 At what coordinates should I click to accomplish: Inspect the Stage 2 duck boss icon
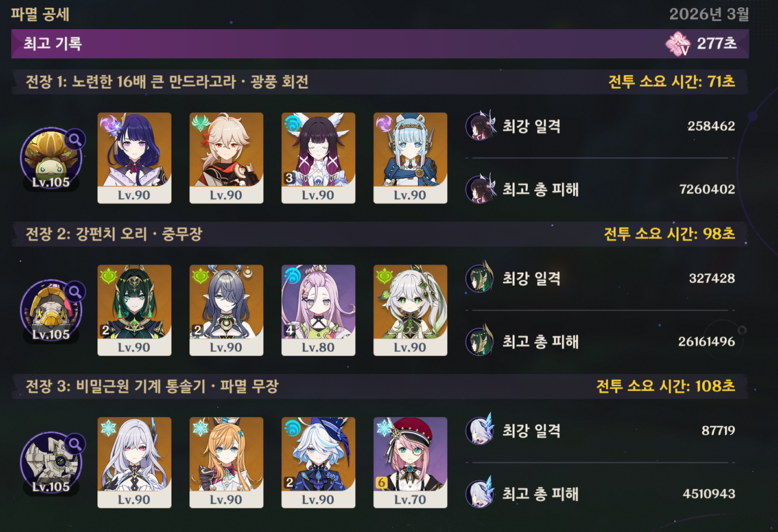click(51, 310)
